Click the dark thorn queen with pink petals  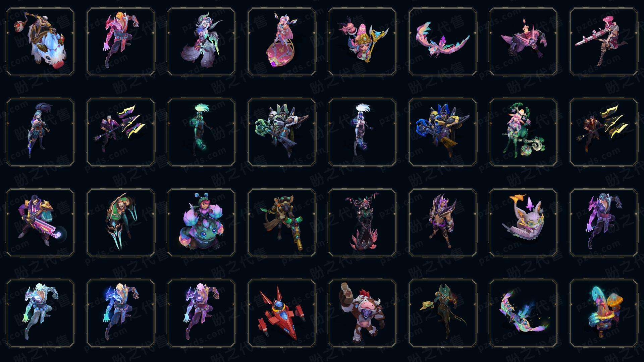362,223
